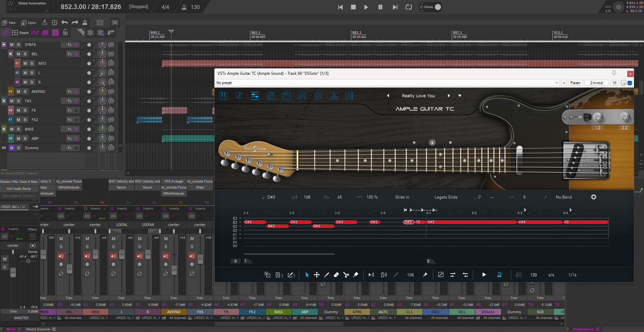Image resolution: width=644 pixels, height=332 pixels.
Task: Solo the BASS track
Action: 18,129
